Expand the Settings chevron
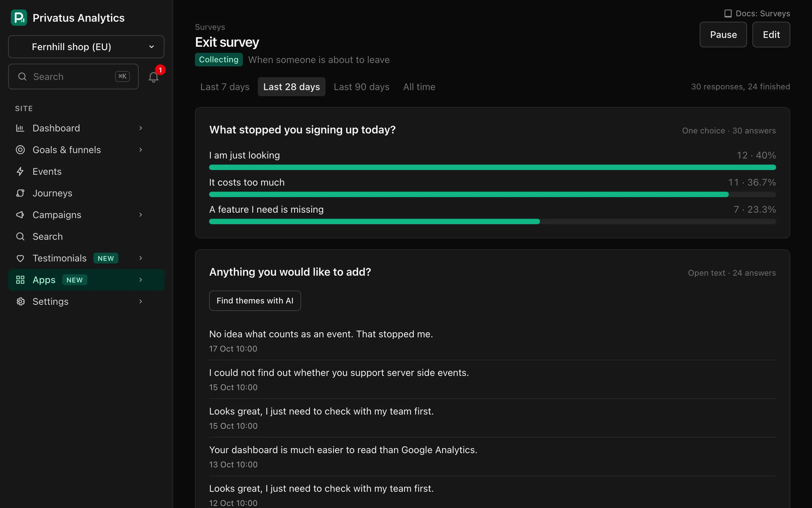The image size is (812, 508). [x=141, y=301]
